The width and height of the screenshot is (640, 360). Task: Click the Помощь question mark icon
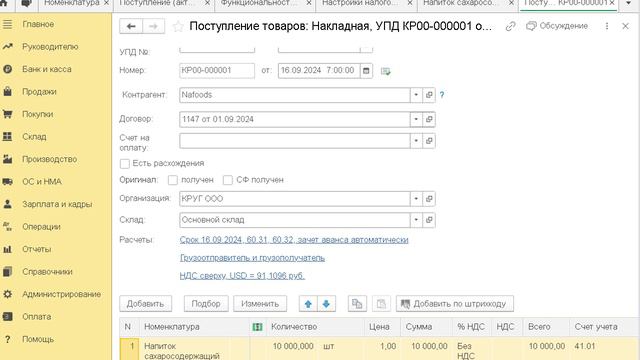pyautogui.click(x=7, y=339)
